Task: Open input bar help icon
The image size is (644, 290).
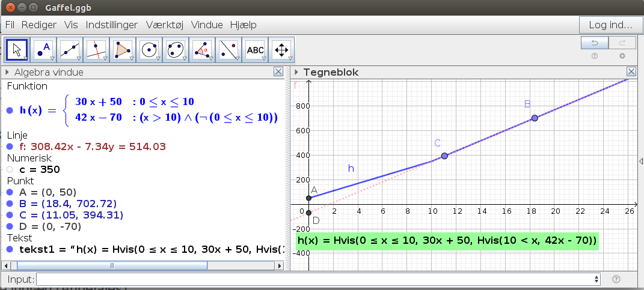Action: 616,279
